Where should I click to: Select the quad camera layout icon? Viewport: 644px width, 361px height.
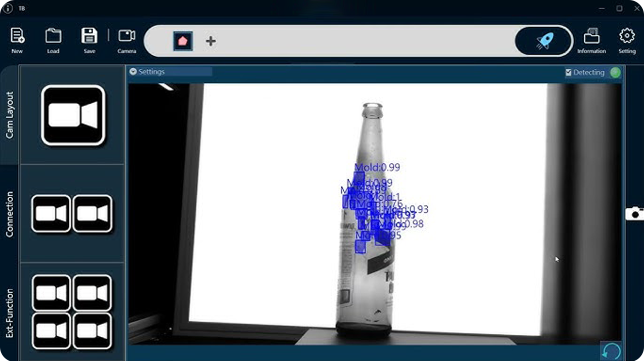[72, 312]
